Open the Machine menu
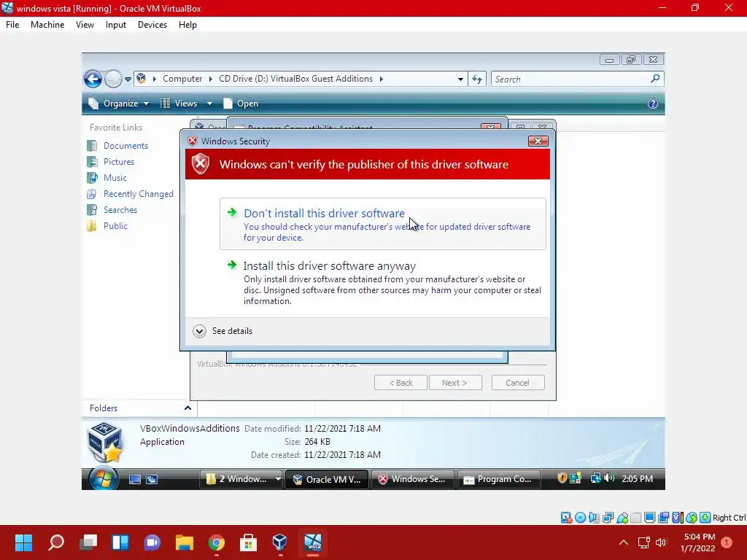747x560 pixels. point(47,25)
